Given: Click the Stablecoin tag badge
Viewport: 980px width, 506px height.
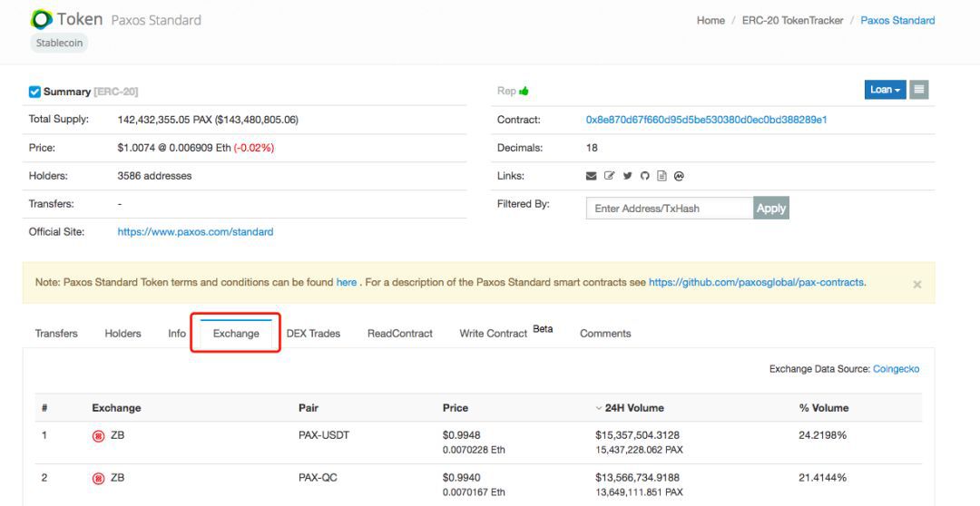Looking at the screenshot, I should pos(59,44).
